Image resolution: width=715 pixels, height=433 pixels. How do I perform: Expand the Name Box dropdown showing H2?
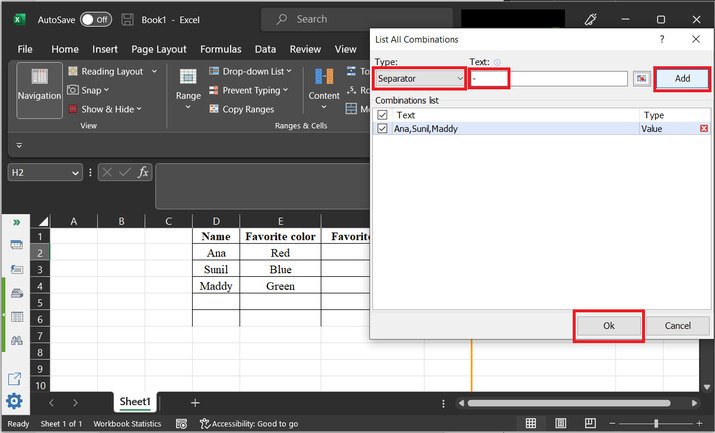click(76, 173)
